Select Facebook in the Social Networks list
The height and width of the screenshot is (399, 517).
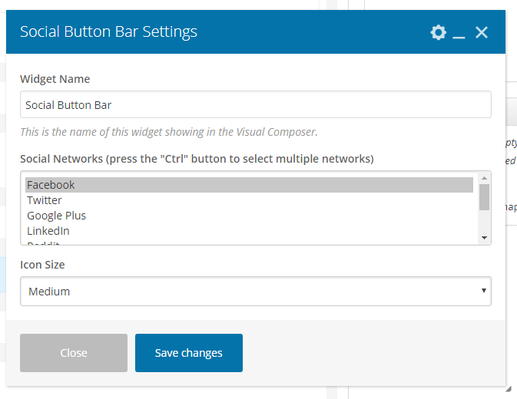[x=249, y=185]
